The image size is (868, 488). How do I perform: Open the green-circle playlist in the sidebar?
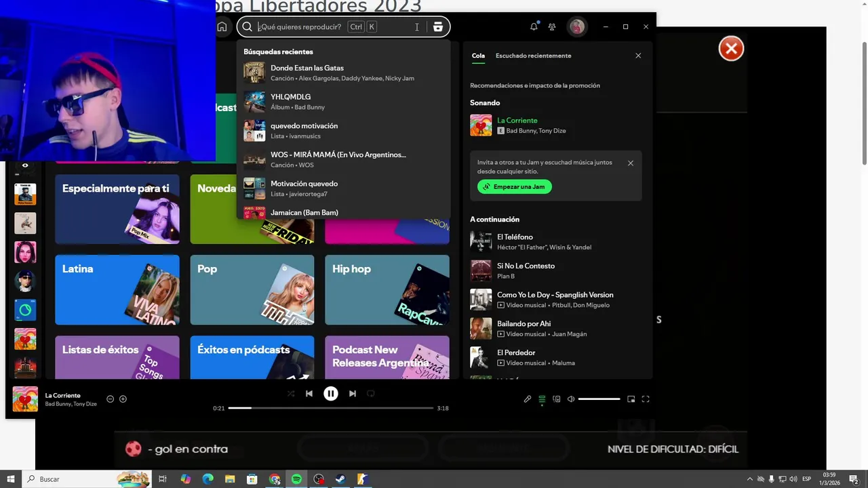25,310
